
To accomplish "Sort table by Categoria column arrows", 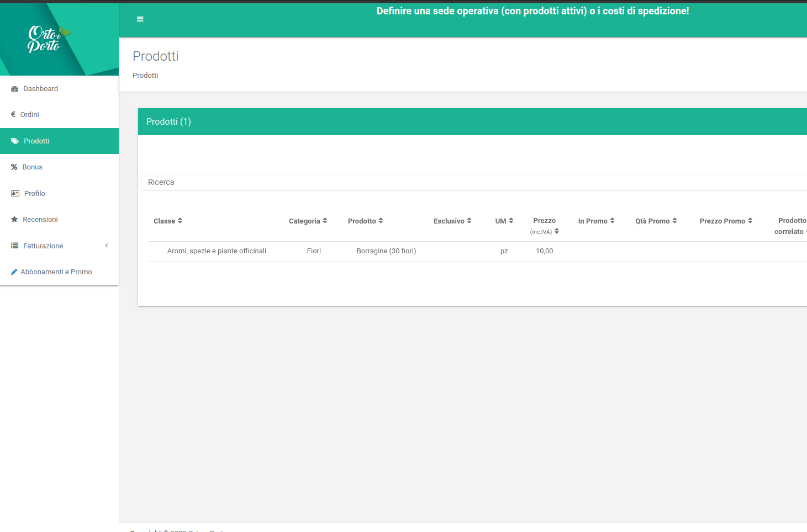I will point(325,221).
